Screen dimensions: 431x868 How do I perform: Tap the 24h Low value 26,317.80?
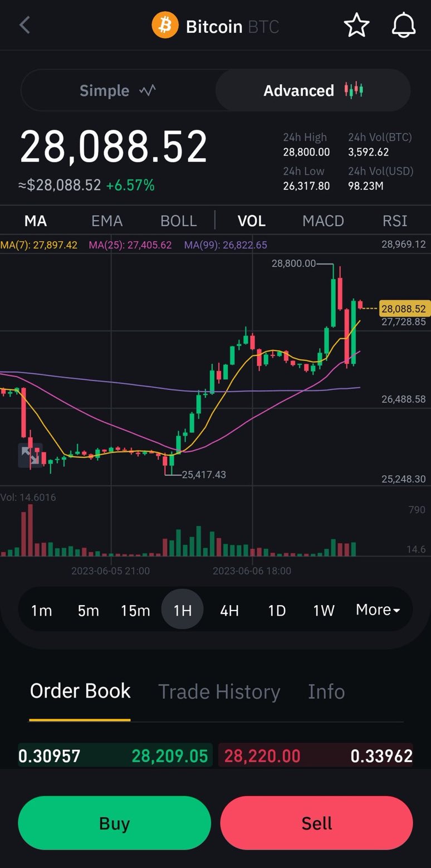tap(306, 186)
